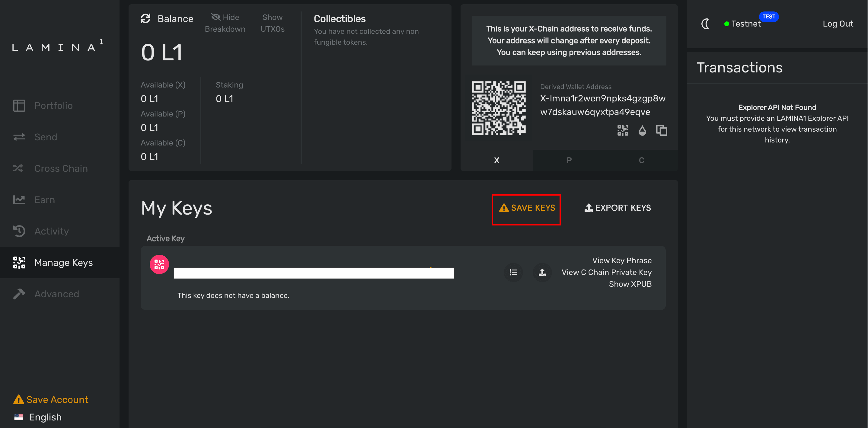Click the Portfolio table icon

[19, 105]
